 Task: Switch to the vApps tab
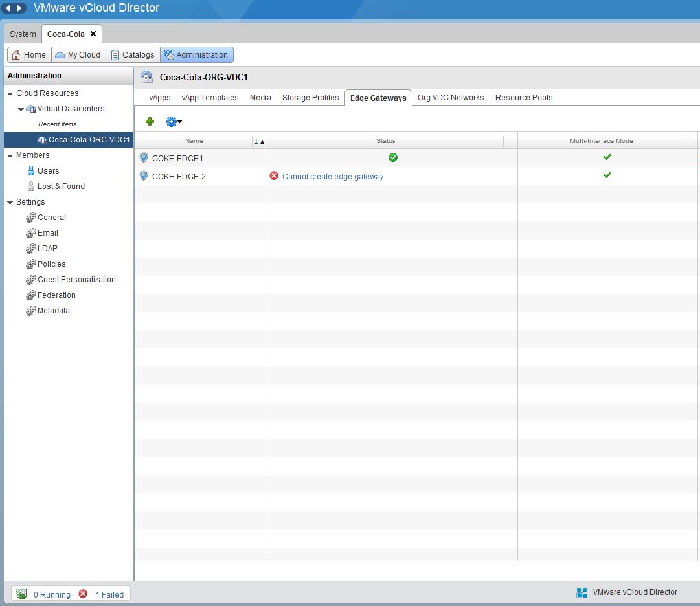click(160, 97)
